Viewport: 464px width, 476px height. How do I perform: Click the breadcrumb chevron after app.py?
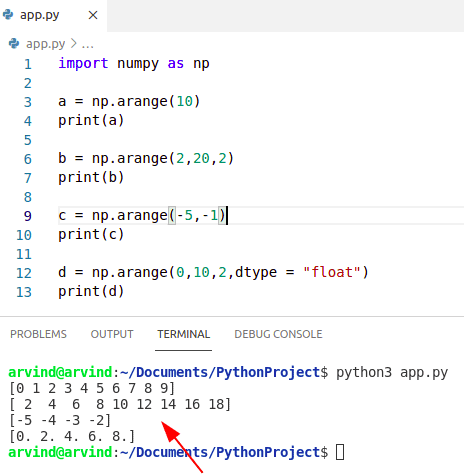click(73, 43)
